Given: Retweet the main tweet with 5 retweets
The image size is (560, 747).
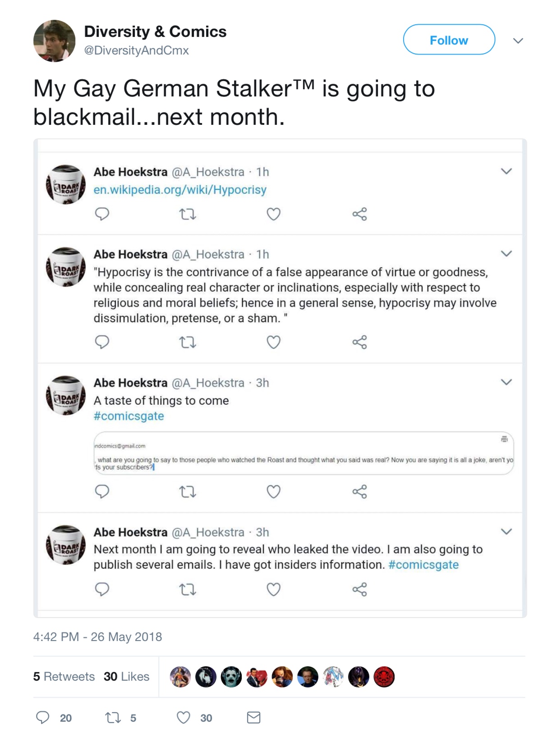Looking at the screenshot, I should pos(113,717).
